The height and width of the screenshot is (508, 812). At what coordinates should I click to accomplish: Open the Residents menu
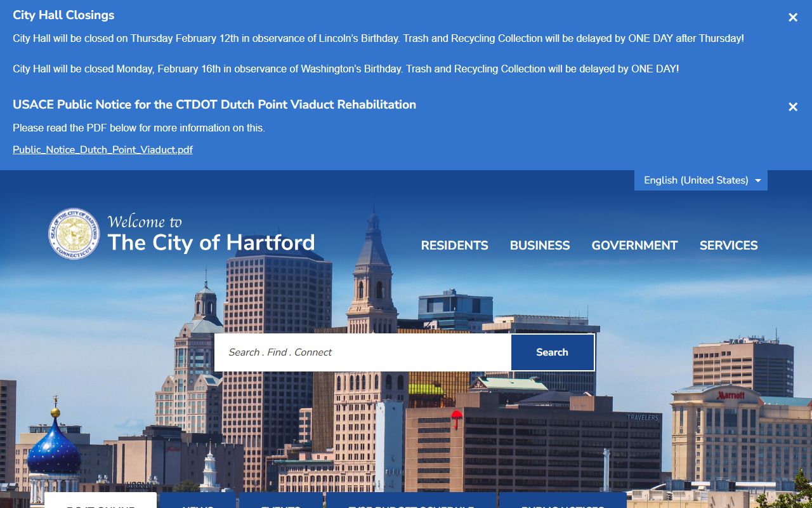(455, 246)
